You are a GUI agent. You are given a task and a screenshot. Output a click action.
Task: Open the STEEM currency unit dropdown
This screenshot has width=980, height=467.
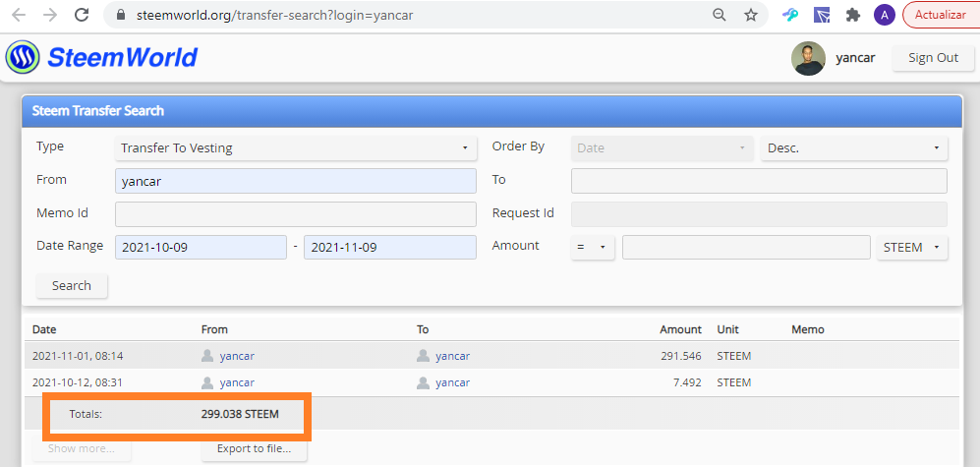pos(912,247)
